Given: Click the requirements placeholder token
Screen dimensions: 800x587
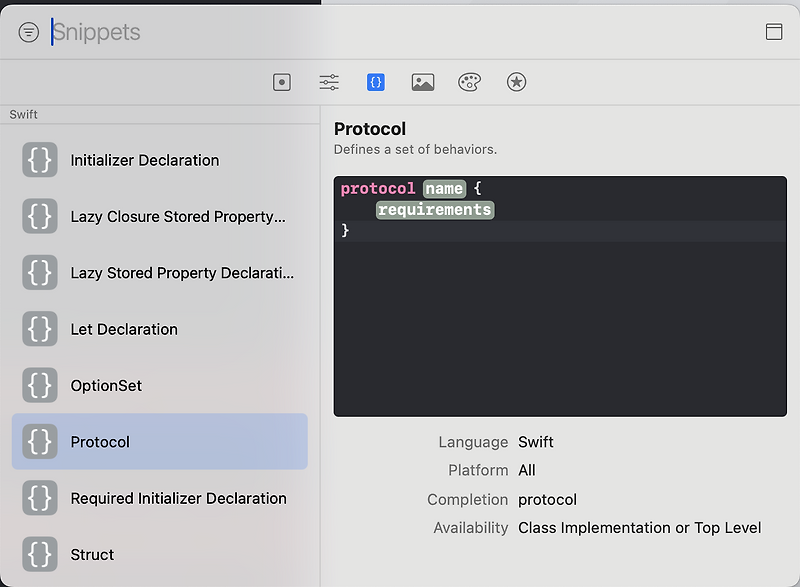Looking at the screenshot, I should pos(435,210).
